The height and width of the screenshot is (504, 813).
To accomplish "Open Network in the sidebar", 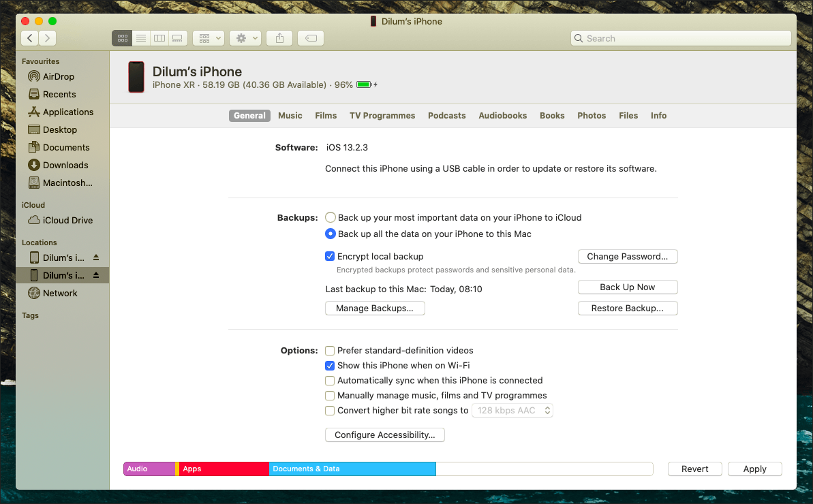I will [x=53, y=293].
